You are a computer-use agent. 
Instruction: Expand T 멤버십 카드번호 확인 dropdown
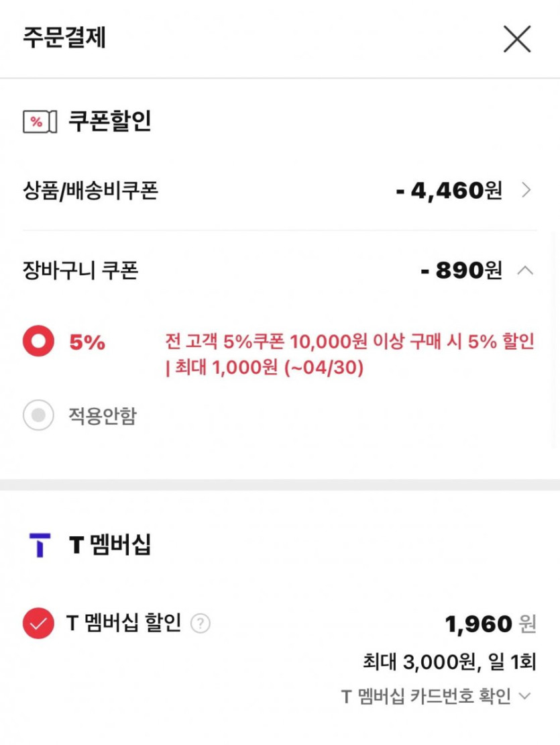525,696
